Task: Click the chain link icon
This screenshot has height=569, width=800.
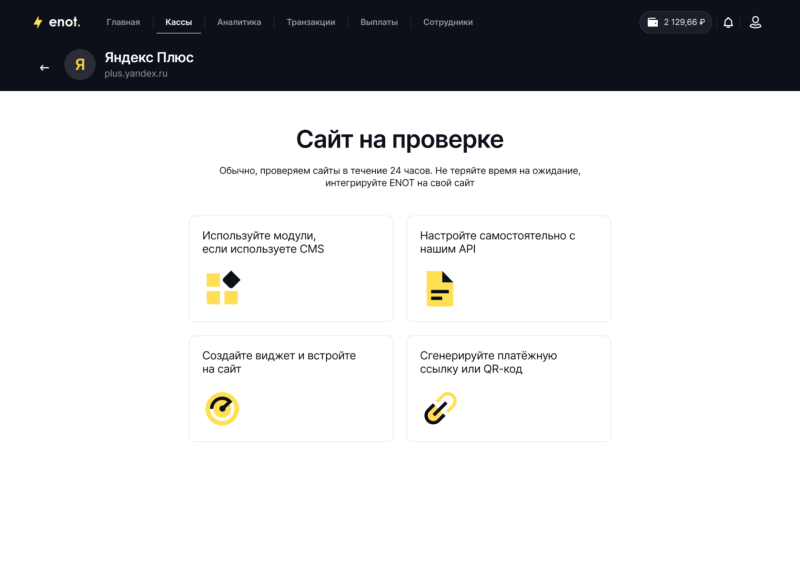Action: [440, 408]
